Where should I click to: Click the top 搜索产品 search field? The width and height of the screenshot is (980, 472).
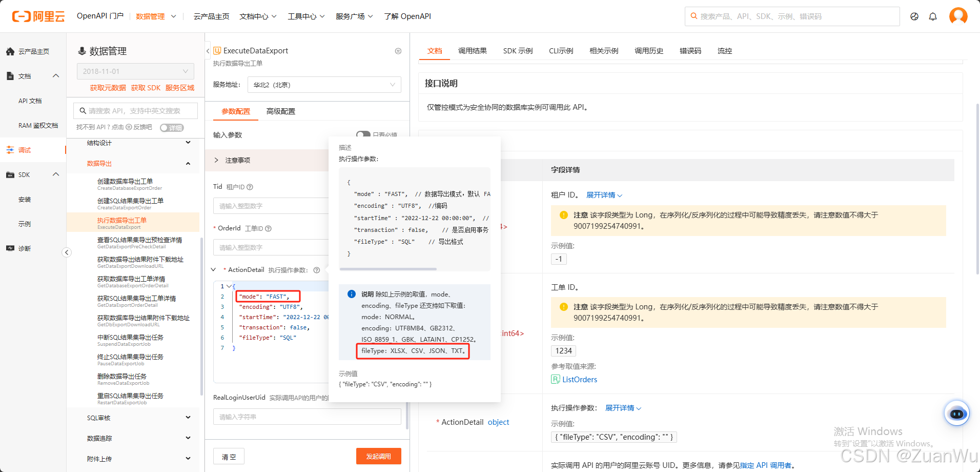coord(792,16)
